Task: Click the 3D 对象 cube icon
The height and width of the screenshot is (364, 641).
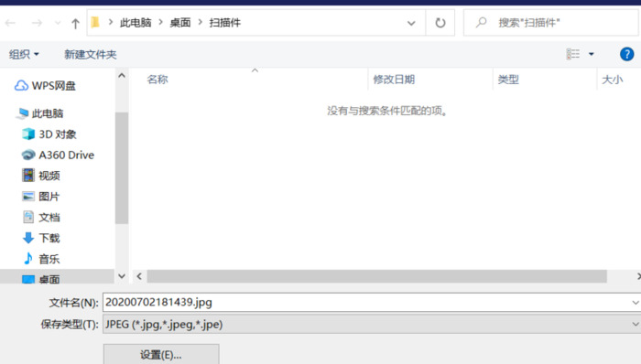Action: 28,134
